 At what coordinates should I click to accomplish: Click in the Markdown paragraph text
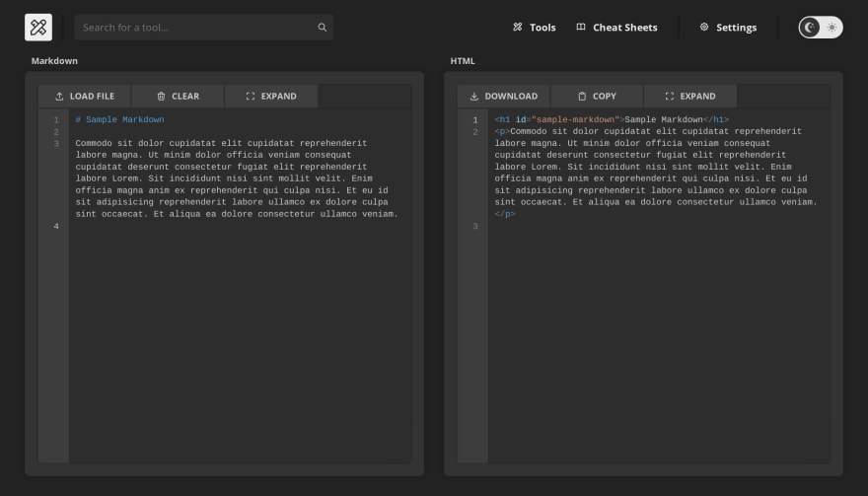tap(237, 178)
